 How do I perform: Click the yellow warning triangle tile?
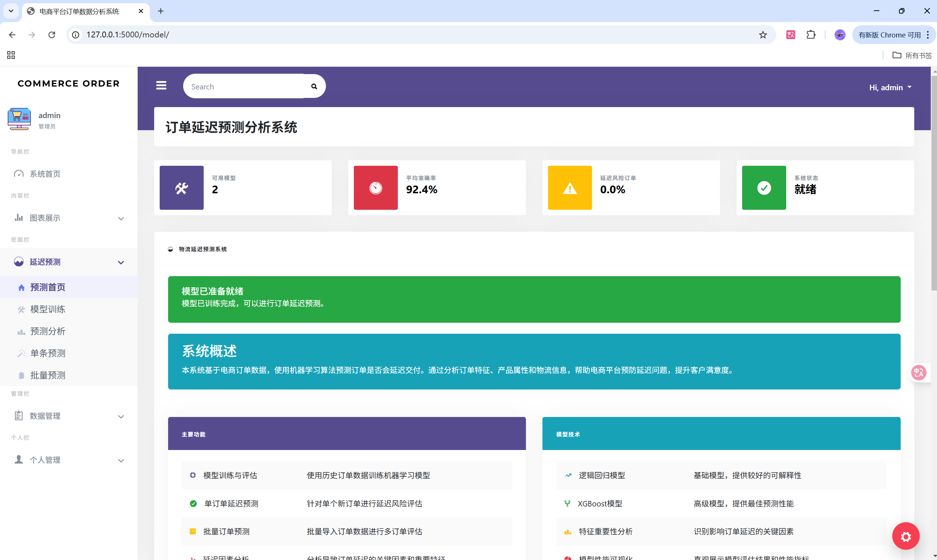coord(570,187)
